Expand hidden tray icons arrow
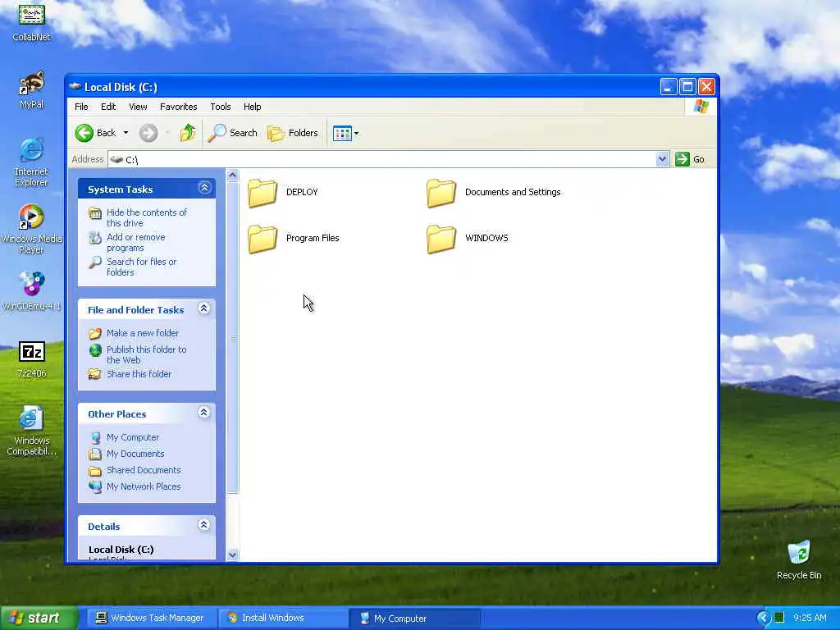 [764, 619]
